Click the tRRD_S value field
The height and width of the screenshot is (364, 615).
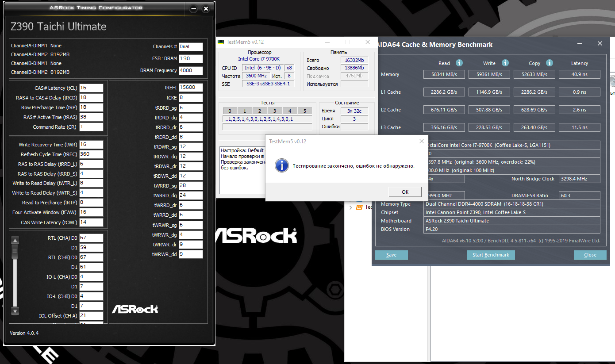[91, 174]
